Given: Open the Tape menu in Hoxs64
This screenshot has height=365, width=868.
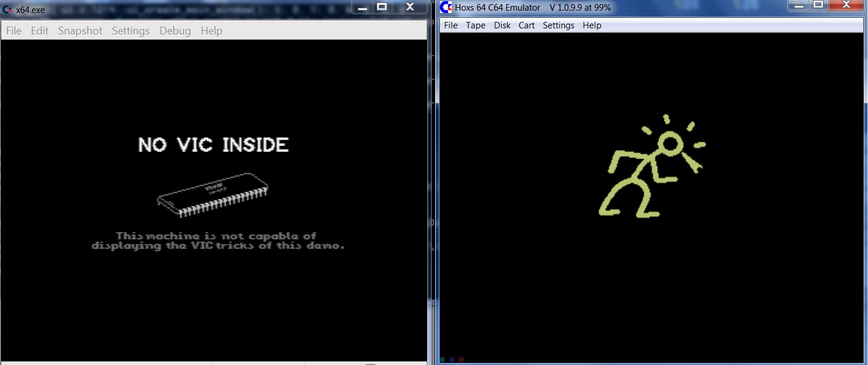Looking at the screenshot, I should coord(475,25).
